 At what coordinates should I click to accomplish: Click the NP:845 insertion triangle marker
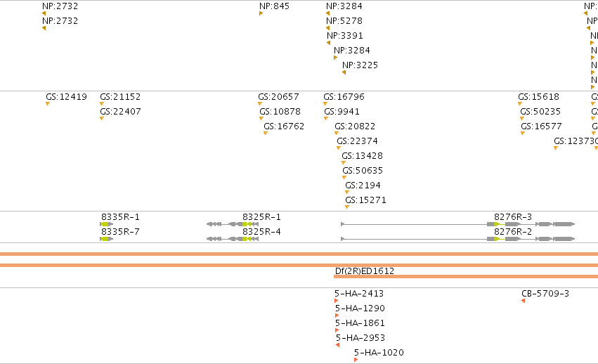point(261,13)
